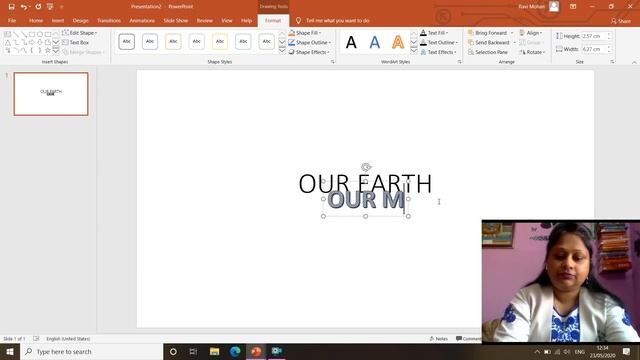Click the Save icon in Quick Access Toolbar
640x360 pixels.
coord(11,7)
